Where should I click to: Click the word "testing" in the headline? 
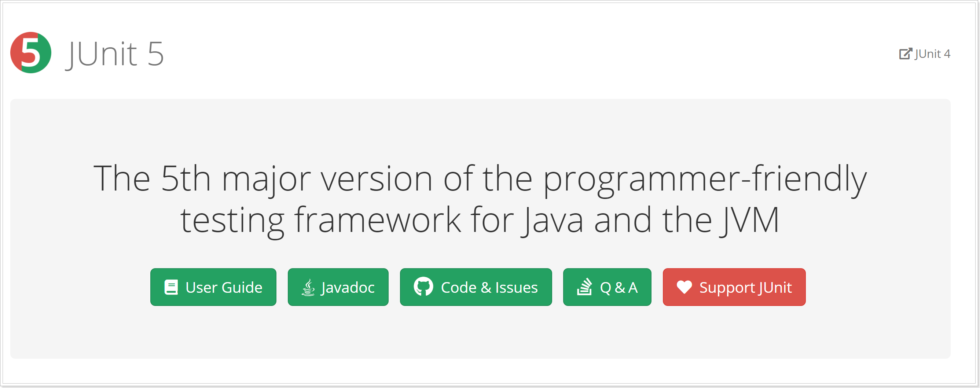pyautogui.click(x=232, y=221)
